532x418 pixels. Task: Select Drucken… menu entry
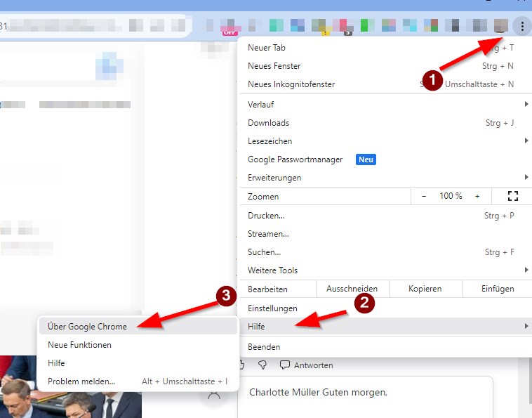[x=385, y=216]
